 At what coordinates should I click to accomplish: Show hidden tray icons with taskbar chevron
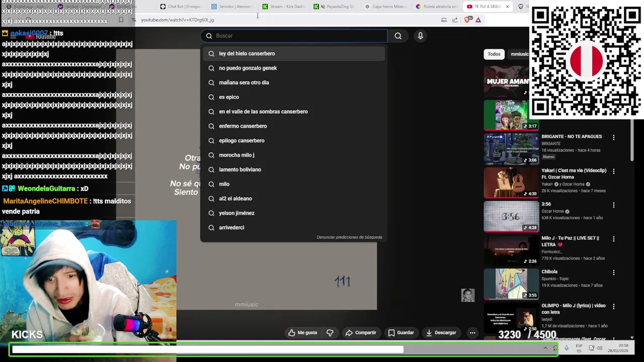click(545, 348)
